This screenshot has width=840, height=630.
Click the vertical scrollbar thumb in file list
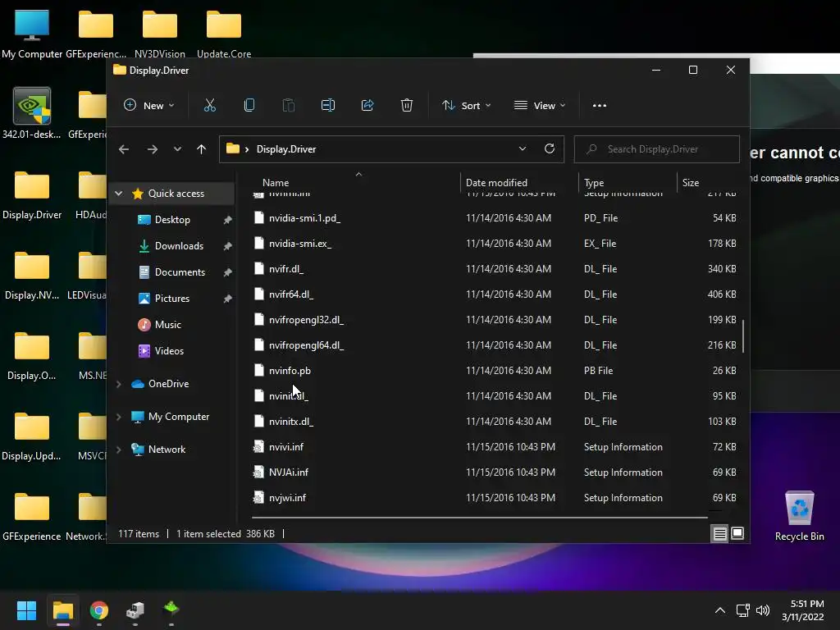point(743,336)
